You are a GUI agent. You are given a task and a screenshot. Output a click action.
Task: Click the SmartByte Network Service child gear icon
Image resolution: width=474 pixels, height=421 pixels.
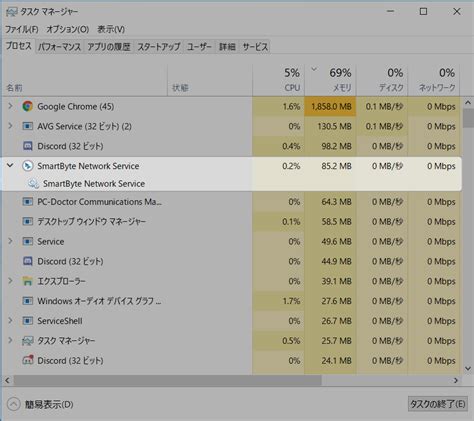coord(33,184)
